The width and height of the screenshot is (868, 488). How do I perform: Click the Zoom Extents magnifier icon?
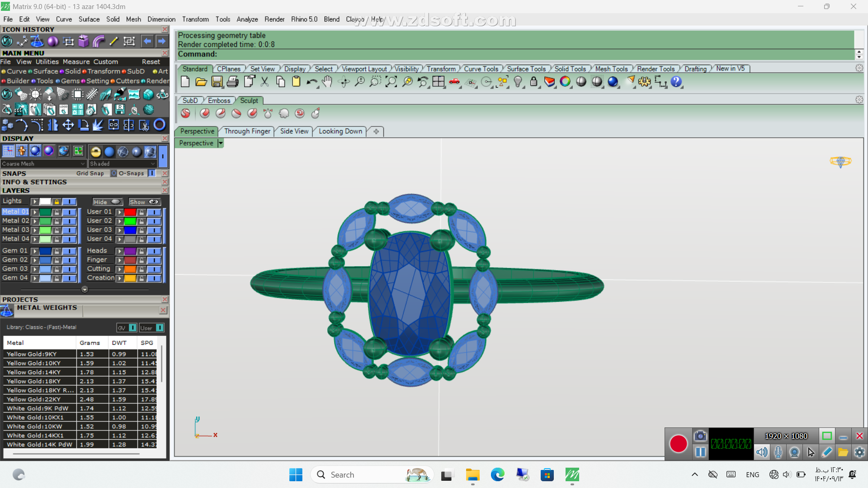coord(391,82)
